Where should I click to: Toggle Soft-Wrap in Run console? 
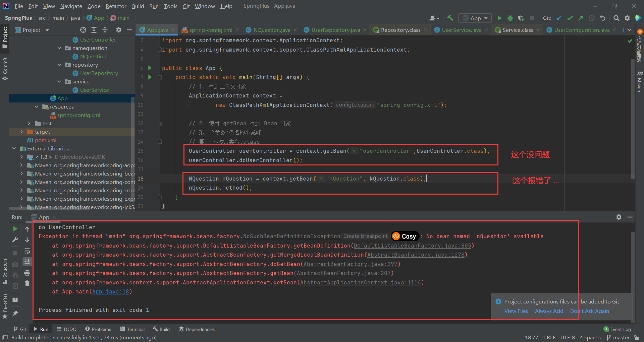coord(27,251)
